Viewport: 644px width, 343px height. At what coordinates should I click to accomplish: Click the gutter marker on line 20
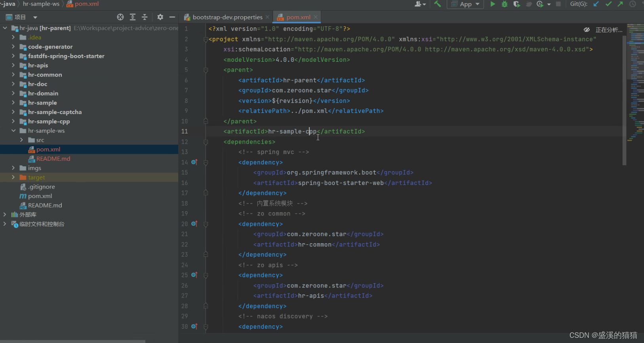194,224
